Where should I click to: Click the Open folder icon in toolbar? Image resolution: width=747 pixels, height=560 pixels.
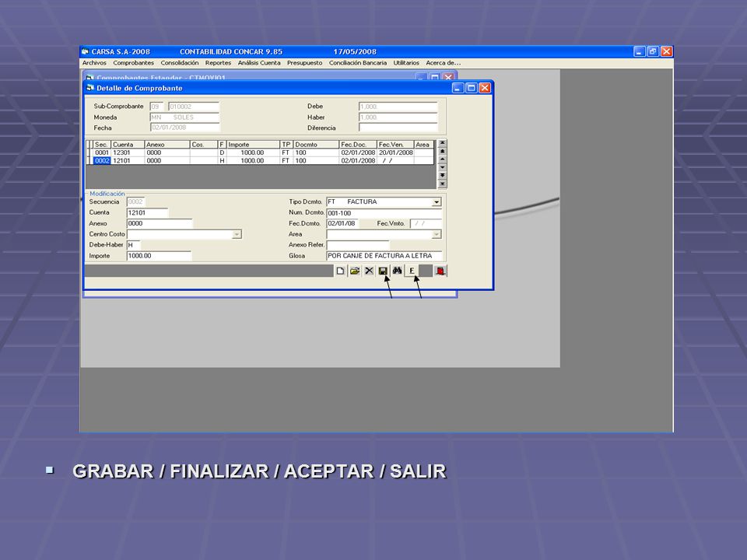pos(355,271)
